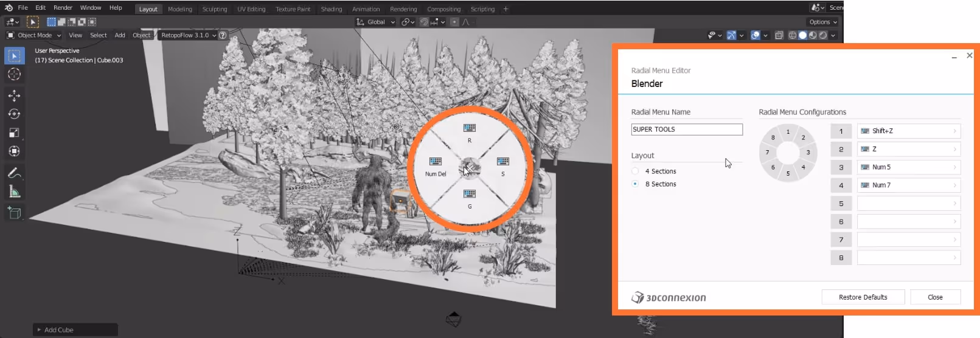The image size is (980, 338).
Task: Add a new workspace with plus icon
Action: [506, 9]
